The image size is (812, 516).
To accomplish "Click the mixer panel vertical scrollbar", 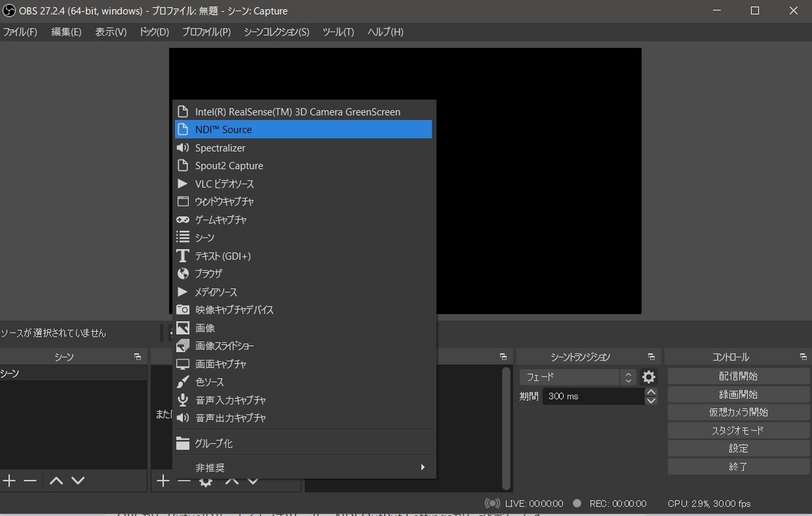I will point(506,427).
